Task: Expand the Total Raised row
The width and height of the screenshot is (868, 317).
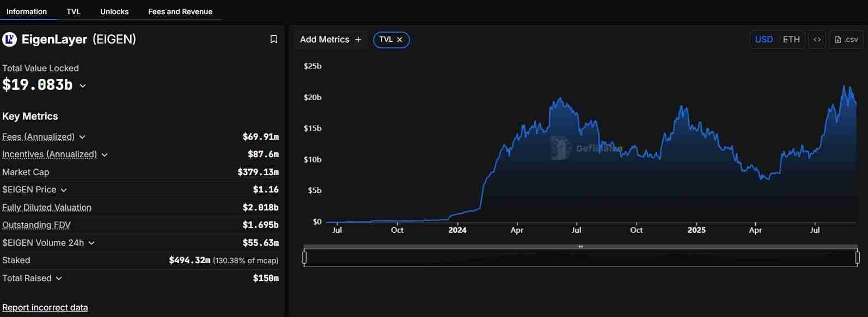Action: [59, 278]
